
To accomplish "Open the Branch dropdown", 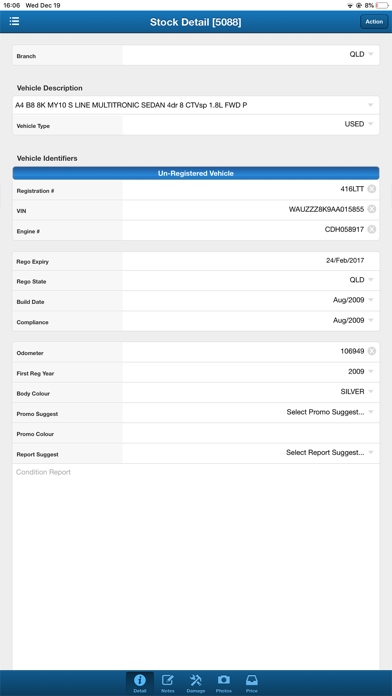I will (251, 55).
